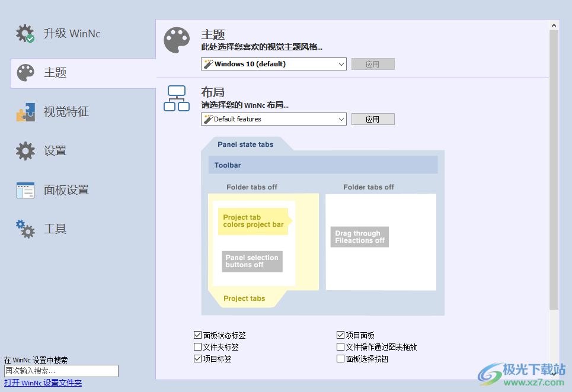
Task: Click Project tab colors project bar box
Action: [253, 221]
